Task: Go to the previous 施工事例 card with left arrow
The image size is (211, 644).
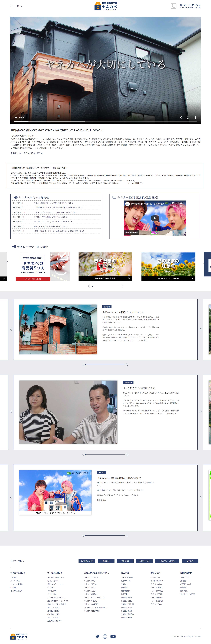Action: pos(11,329)
